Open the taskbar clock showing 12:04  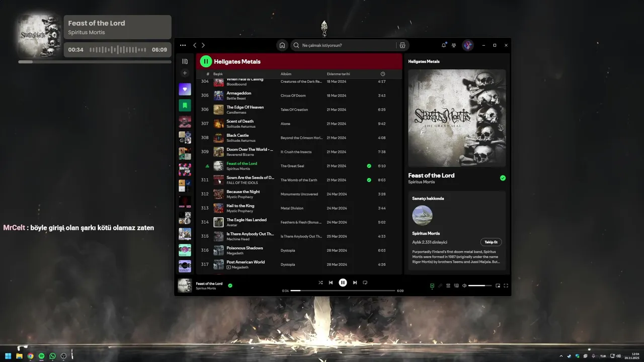[632, 356]
